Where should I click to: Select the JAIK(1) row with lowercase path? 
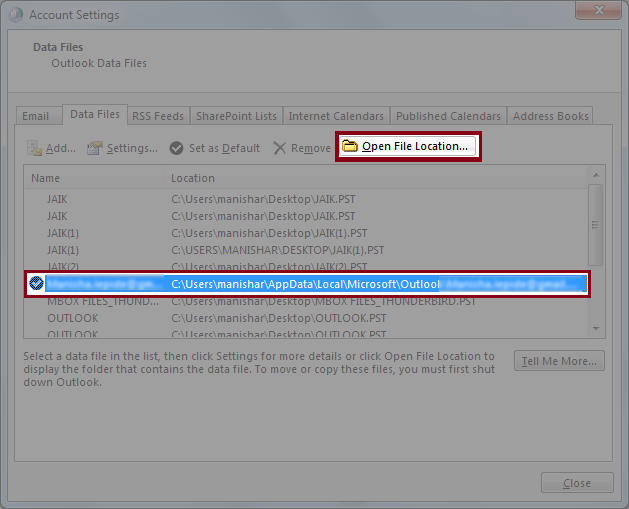306,233
